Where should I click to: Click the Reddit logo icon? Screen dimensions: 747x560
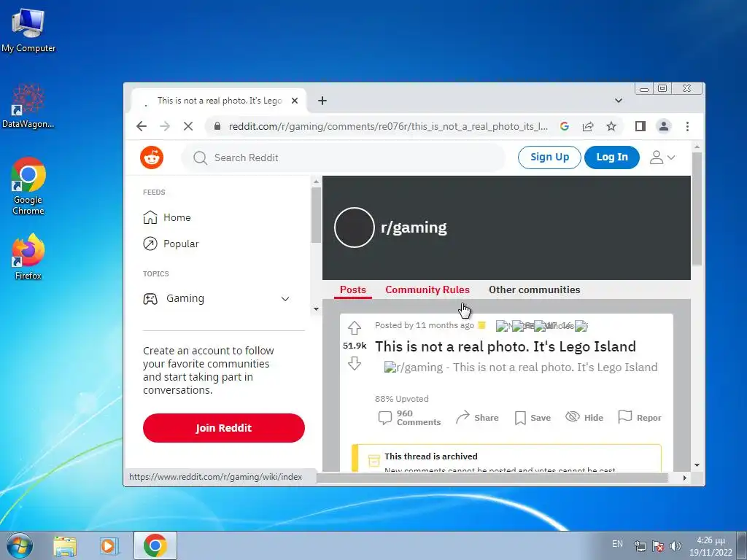point(152,157)
